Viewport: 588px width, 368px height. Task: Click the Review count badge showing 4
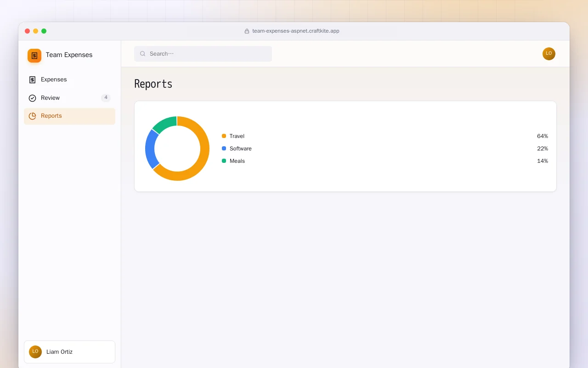click(x=106, y=98)
